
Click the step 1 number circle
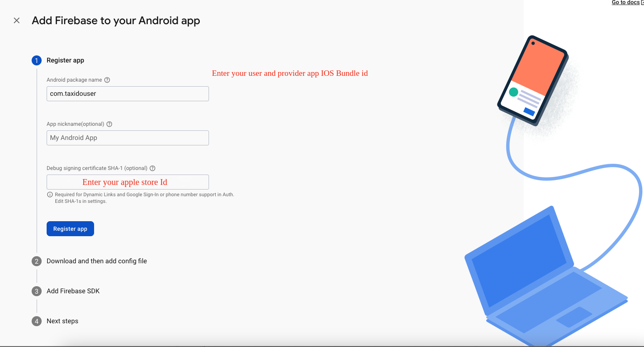click(37, 60)
